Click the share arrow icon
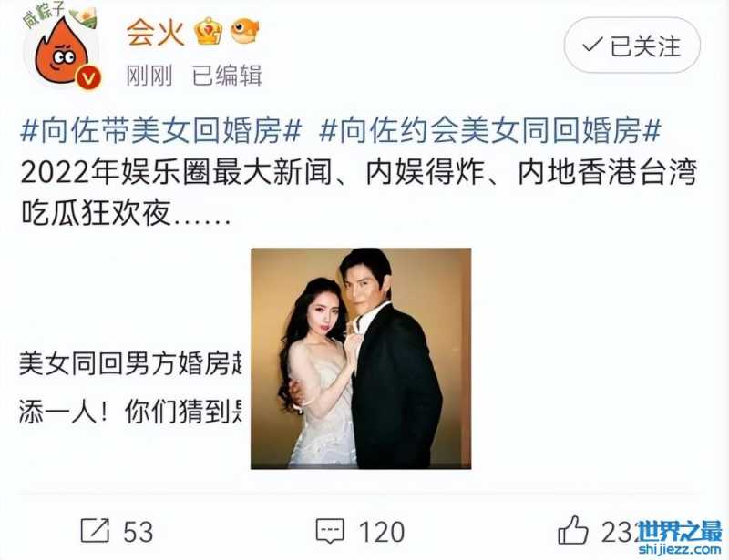The width and height of the screenshot is (729, 560). (96, 530)
